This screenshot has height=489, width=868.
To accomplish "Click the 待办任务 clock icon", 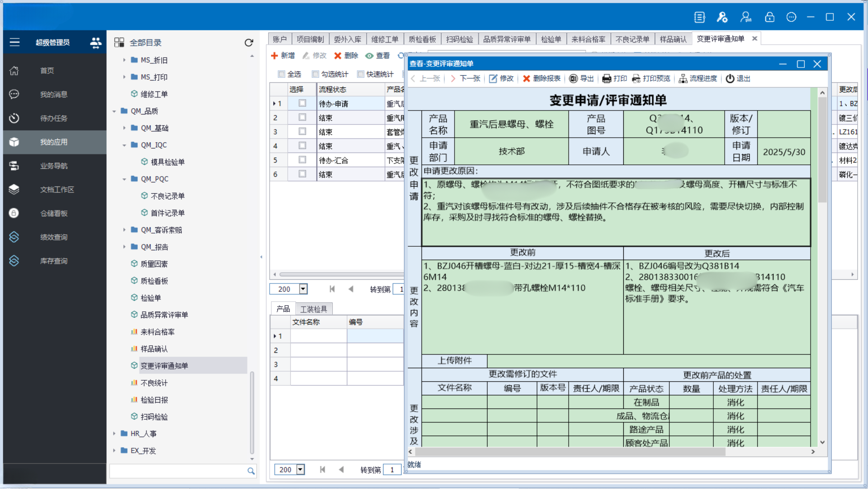I will point(14,118).
